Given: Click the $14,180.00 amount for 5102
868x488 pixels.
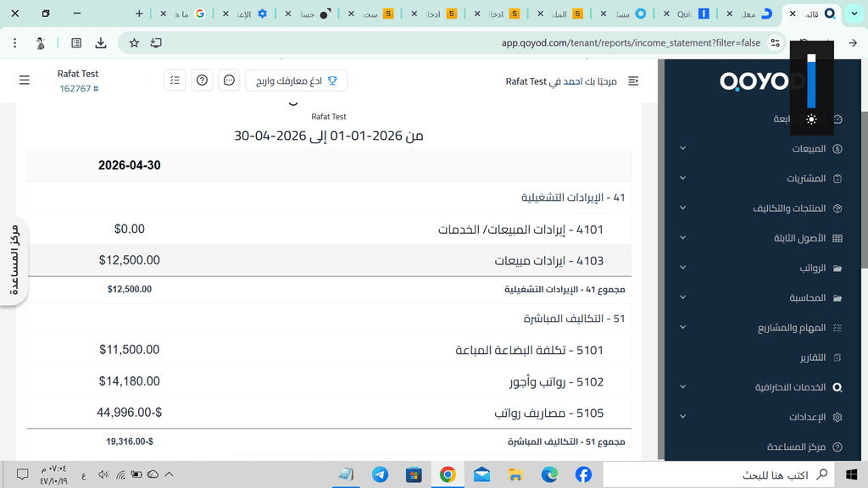Looking at the screenshot, I should (x=130, y=381).
